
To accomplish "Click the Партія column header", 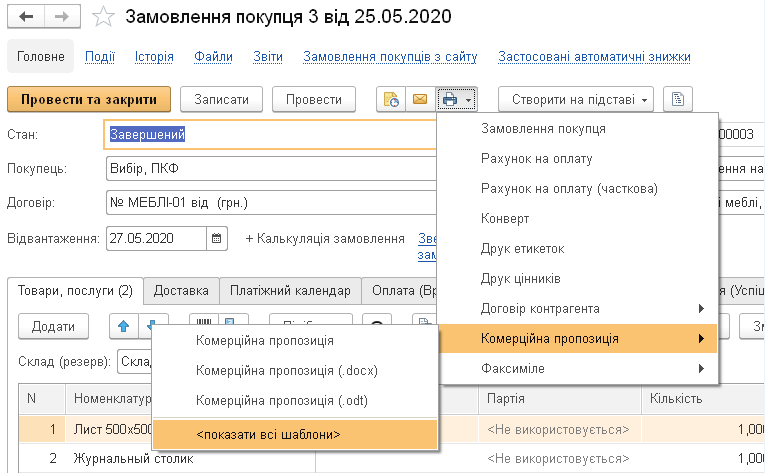I will pos(560,399).
